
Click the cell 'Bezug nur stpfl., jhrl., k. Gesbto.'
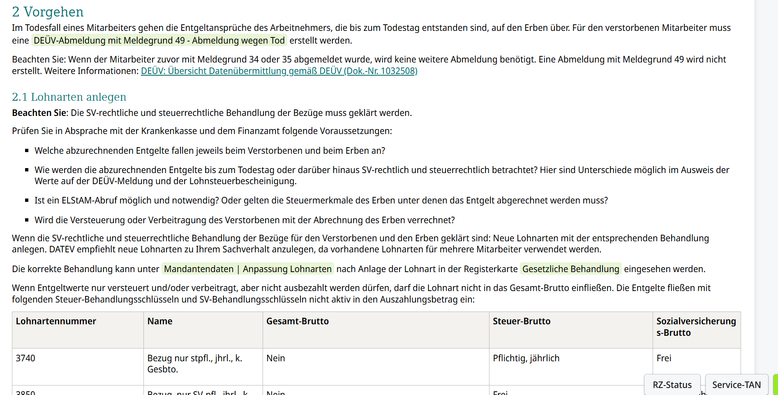[x=203, y=367]
